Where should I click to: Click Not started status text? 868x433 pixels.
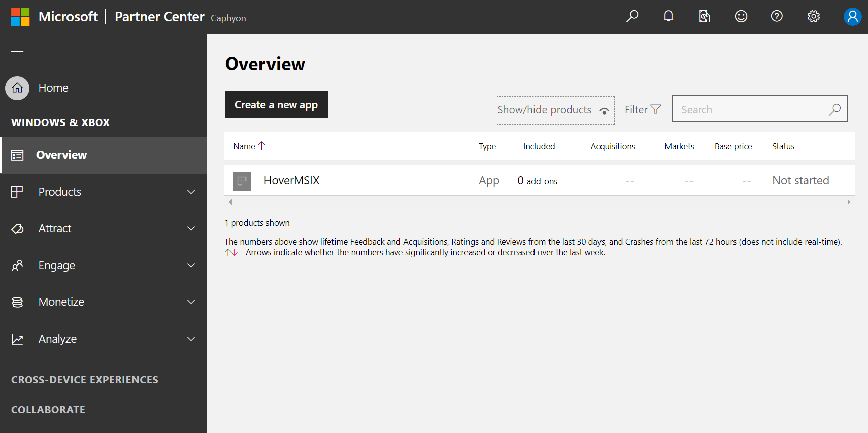(800, 180)
